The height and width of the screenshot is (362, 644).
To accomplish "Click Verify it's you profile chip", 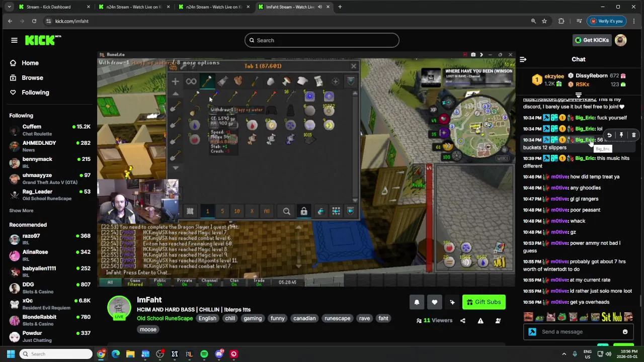I will [x=607, y=21].
